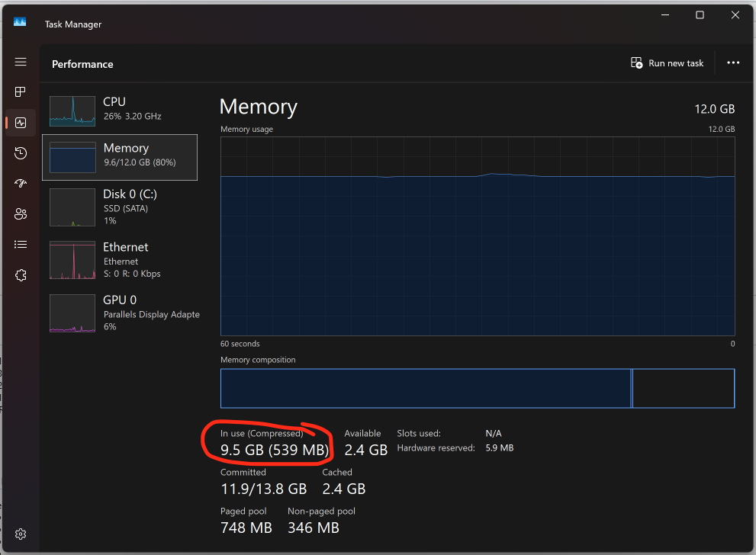Viewport: 756px width, 555px height.
Task: Select the GPU 0 performance entry
Action: (119, 313)
